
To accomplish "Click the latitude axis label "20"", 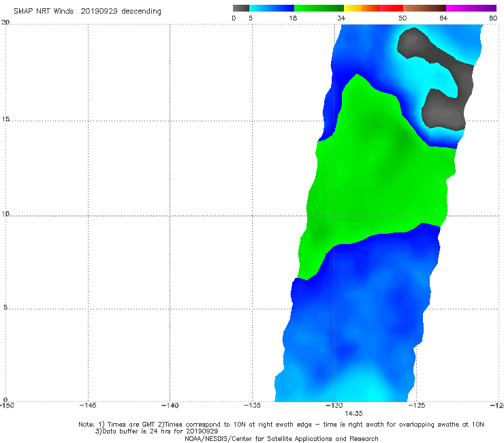I will (5, 22).
